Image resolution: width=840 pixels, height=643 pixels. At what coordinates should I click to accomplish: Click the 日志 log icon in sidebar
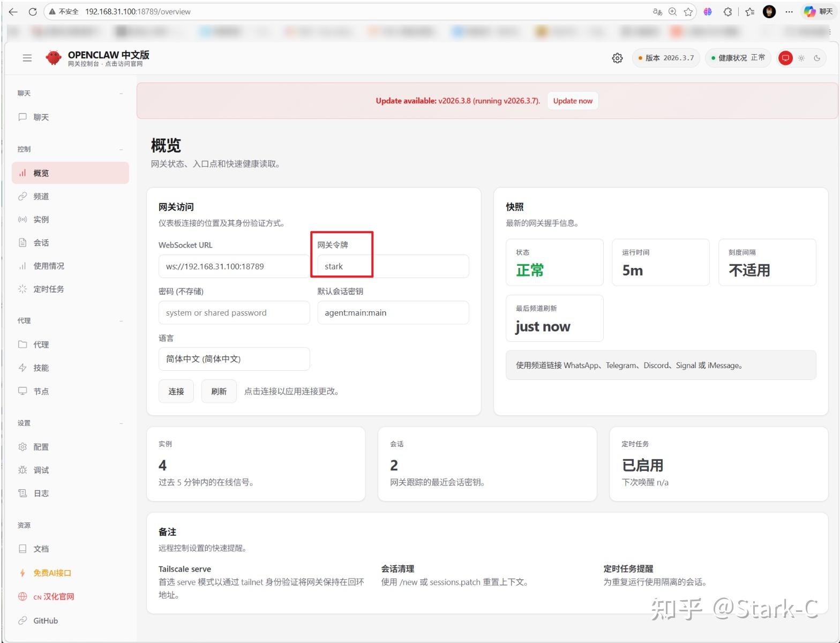(22, 493)
